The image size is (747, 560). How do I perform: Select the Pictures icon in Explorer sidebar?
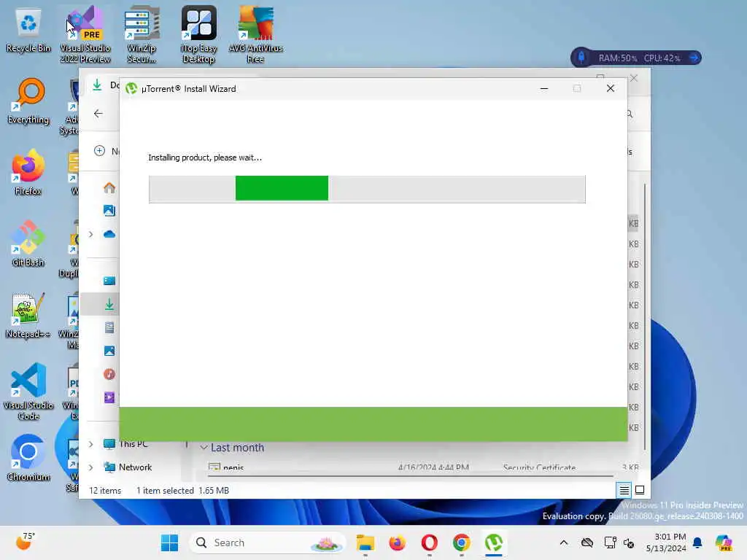pos(109,351)
